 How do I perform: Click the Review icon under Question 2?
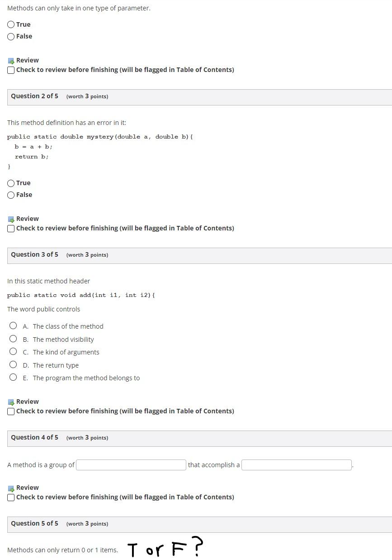[x=11, y=218]
